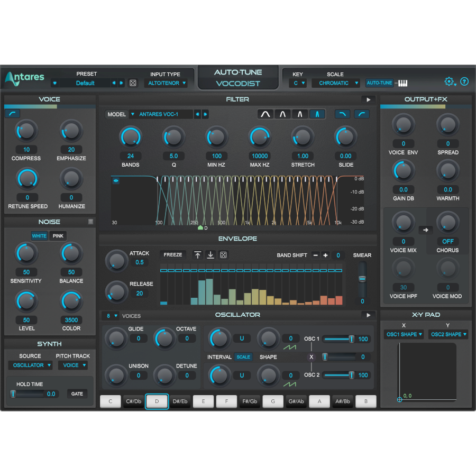Open the pitch track VOICE dropdown

[73, 365]
